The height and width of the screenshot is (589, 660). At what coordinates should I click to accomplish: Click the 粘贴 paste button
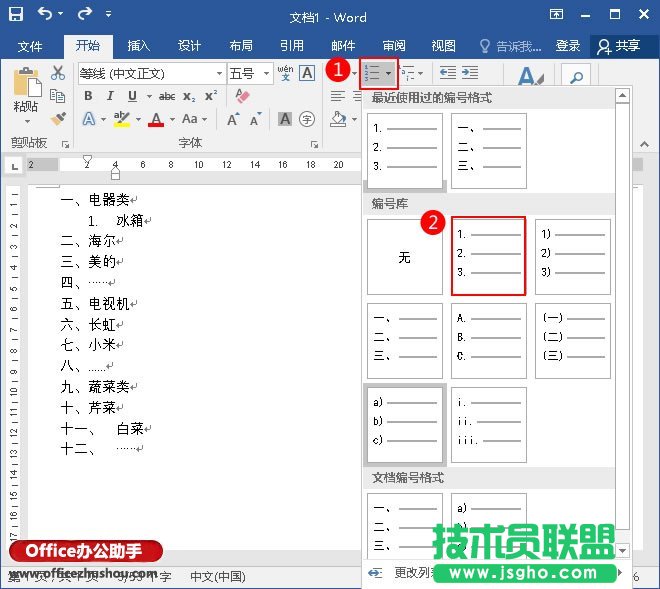(x=27, y=95)
